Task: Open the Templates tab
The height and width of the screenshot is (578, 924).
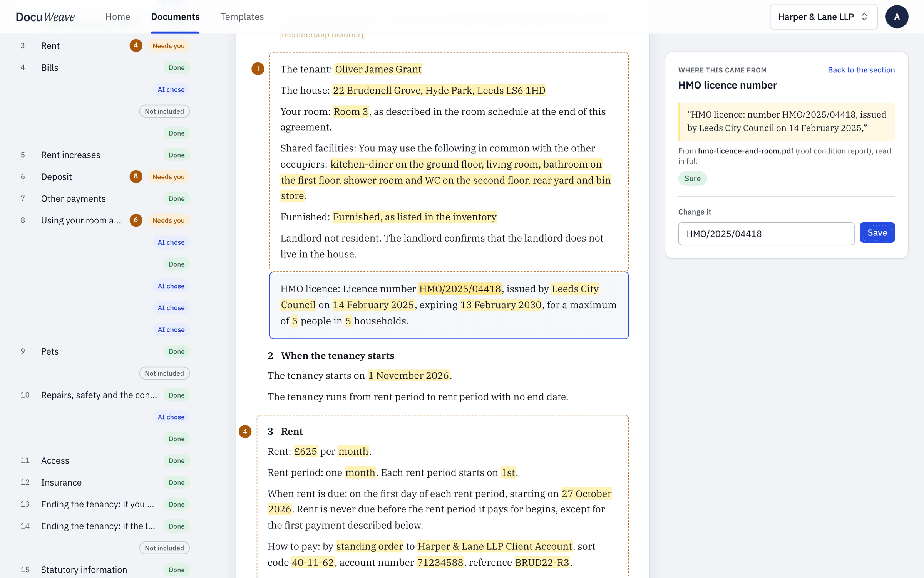Action: point(242,17)
